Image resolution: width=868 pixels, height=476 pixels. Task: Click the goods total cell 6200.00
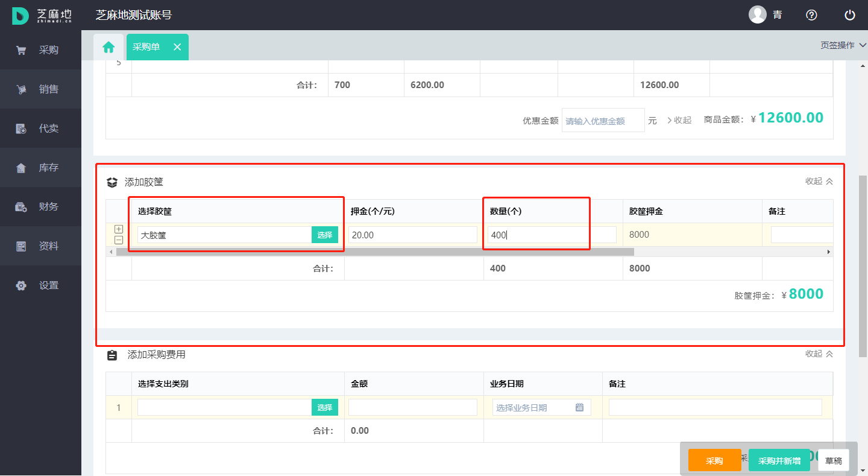pos(427,85)
